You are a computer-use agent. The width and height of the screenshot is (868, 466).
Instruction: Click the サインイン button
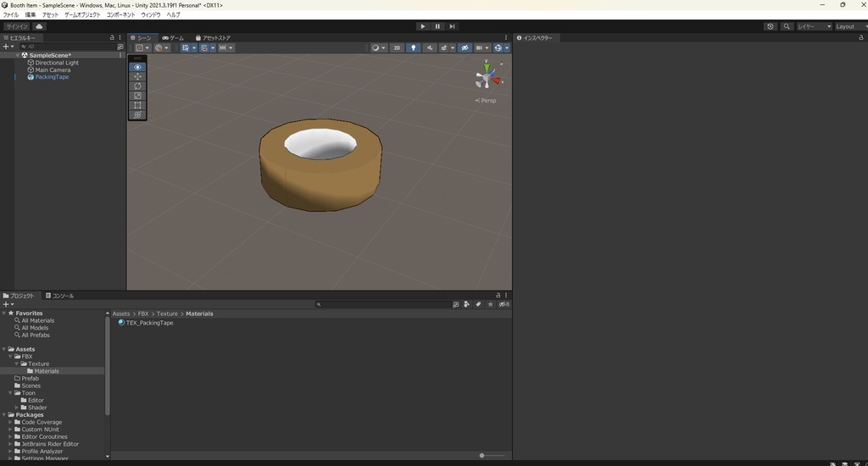pyautogui.click(x=17, y=26)
